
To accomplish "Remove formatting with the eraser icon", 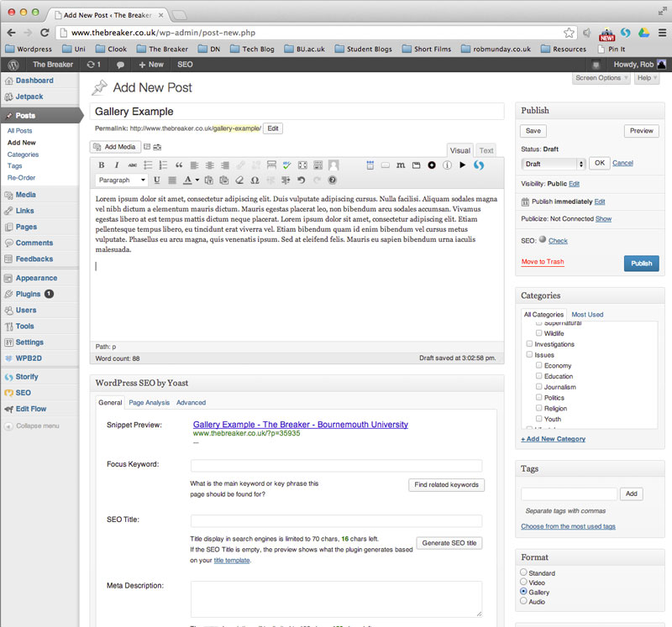I will pos(239,180).
